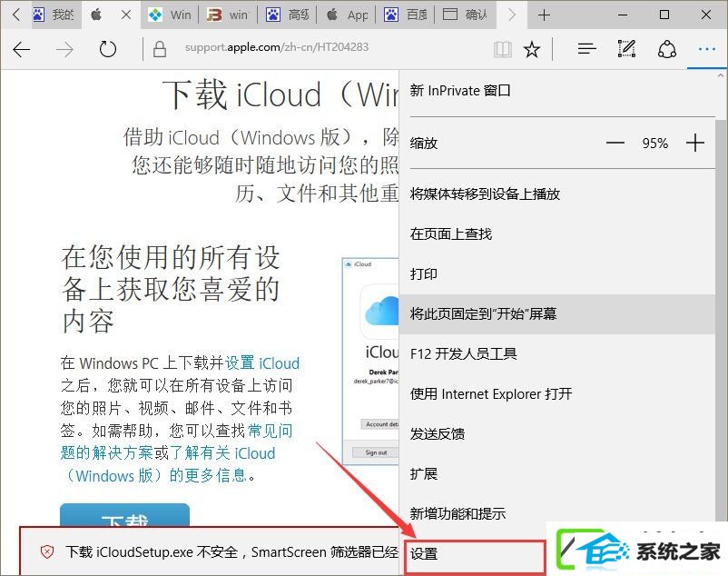Follow the 设置 iCloud link
Viewport: 728px width, 576px height.
pyautogui.click(x=262, y=362)
